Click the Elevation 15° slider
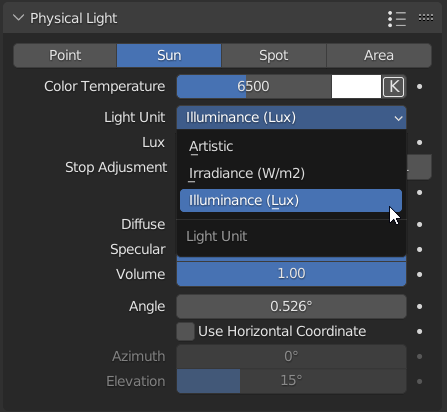The height and width of the screenshot is (412, 447). [x=291, y=381]
